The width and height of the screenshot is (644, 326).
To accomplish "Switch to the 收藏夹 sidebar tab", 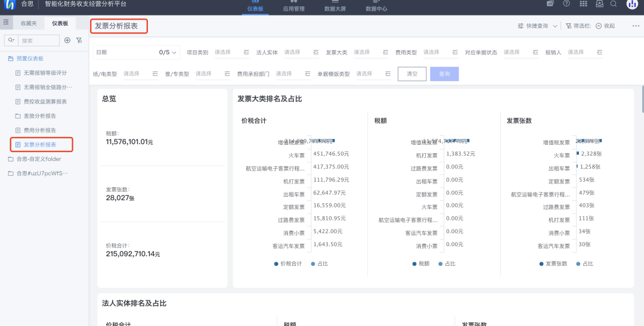I will [29, 23].
